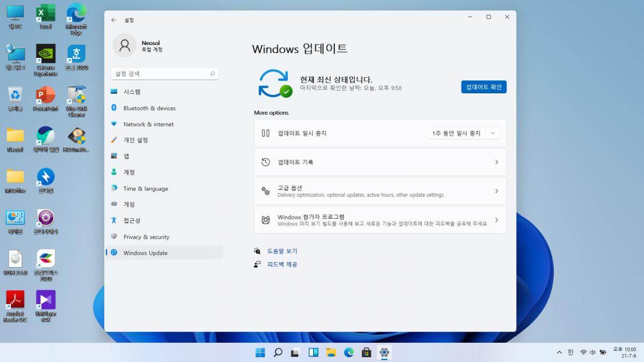Screen dimensions: 644x362
Task: Click the Gaming (게임) controller icon
Action: tap(114, 204)
